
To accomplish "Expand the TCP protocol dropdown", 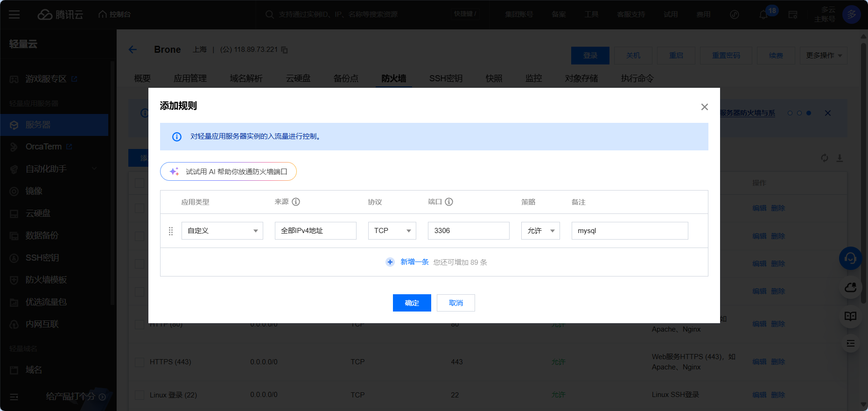I will pyautogui.click(x=392, y=231).
